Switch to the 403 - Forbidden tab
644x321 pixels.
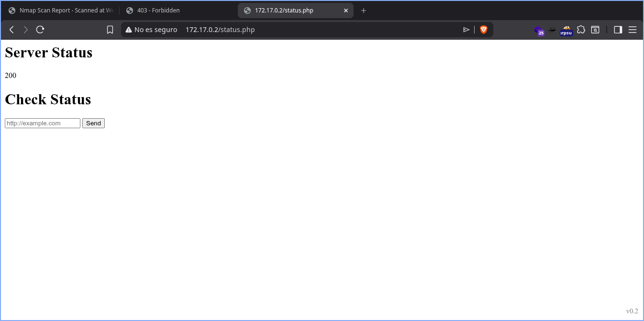[x=158, y=11]
